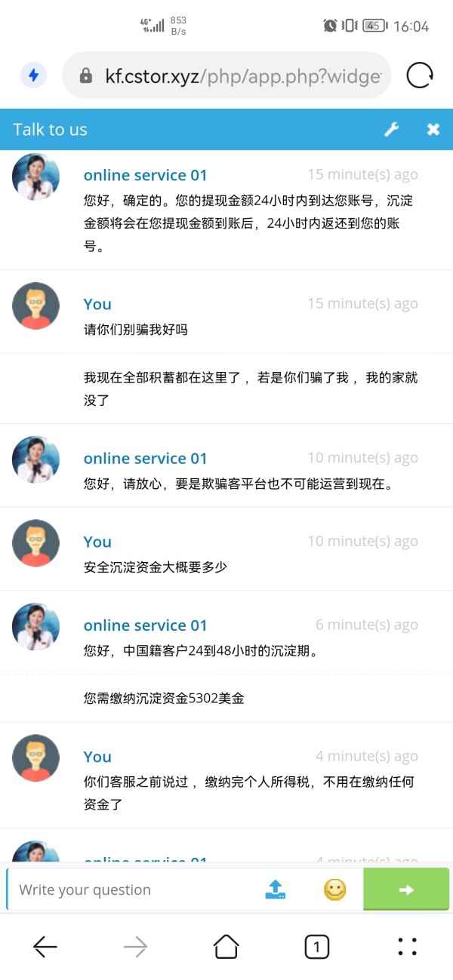Viewport: 453px width, 980px height.
Task: Click the file upload icon in message bar
Action: click(x=276, y=889)
